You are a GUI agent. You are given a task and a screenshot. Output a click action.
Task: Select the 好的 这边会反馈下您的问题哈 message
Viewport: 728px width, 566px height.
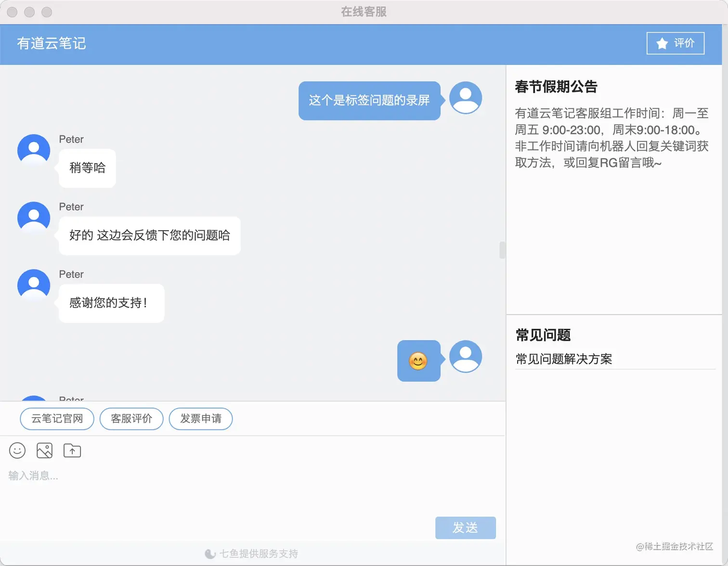click(150, 235)
